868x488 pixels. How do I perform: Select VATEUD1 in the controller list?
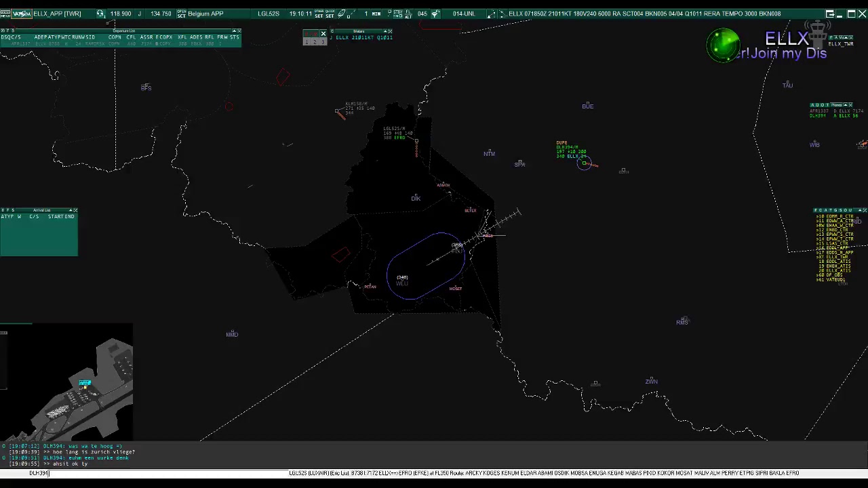[x=831, y=279]
